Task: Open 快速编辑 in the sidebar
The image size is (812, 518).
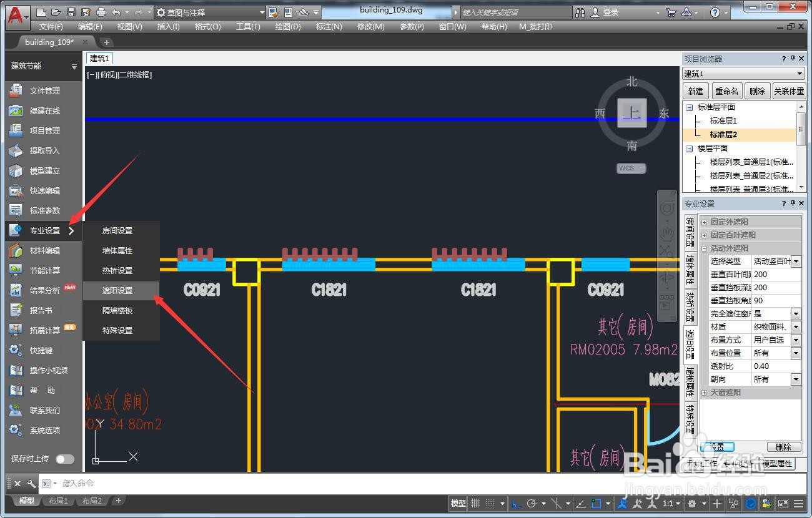Action: pyautogui.click(x=43, y=190)
